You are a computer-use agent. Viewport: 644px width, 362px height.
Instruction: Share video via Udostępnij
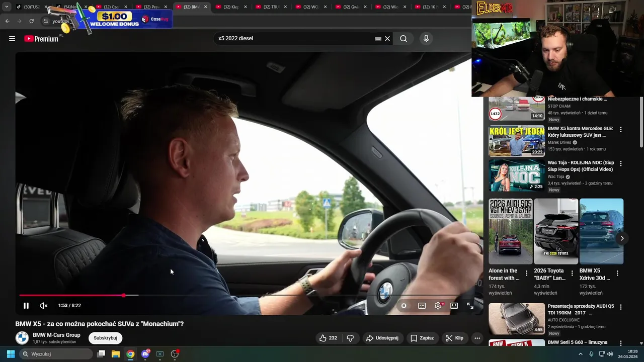coord(382,338)
